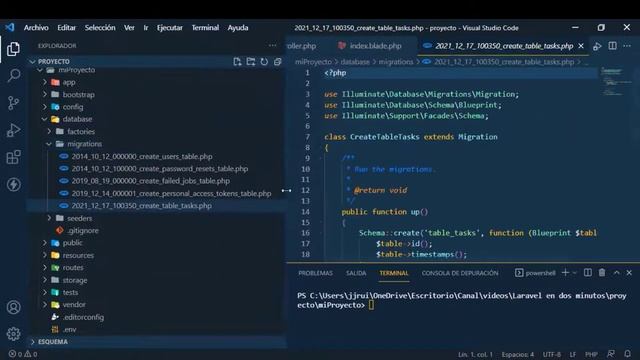Click the feedback icon in status bar
Viewport: 640px width, 360px height.
click(611, 353)
